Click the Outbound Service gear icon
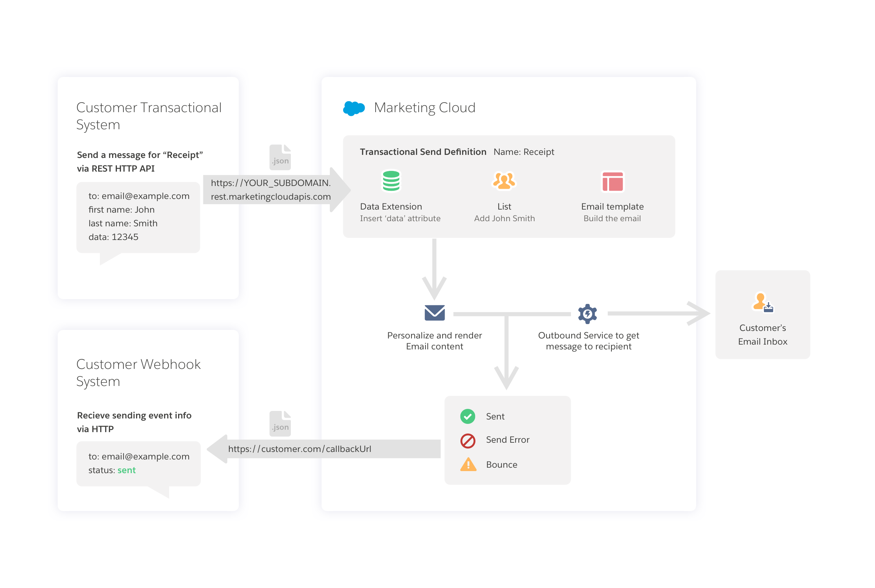The image size is (875, 588). pos(587,313)
